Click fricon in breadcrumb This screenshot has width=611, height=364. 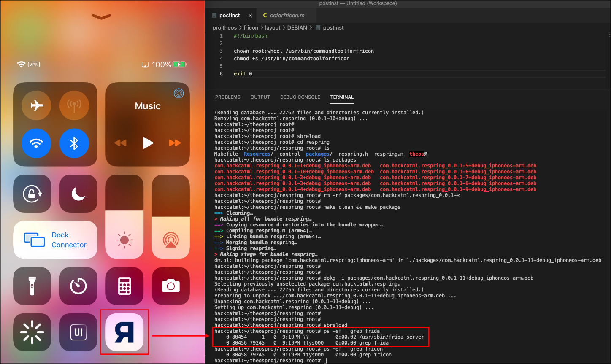(x=251, y=27)
